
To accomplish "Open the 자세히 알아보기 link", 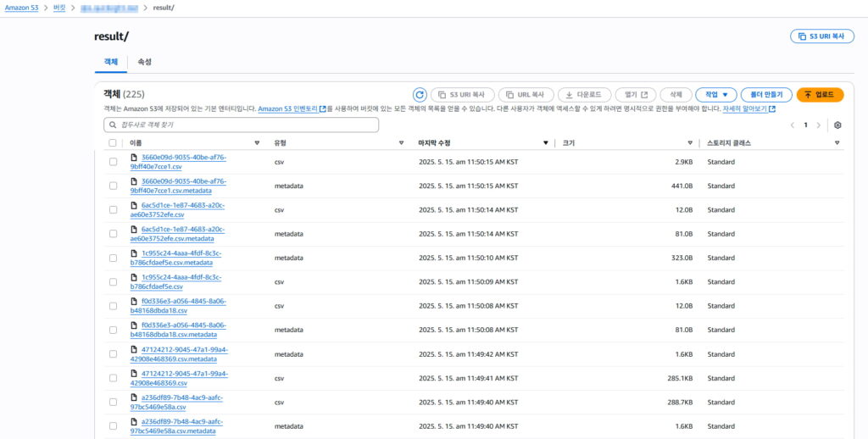I will pos(748,109).
